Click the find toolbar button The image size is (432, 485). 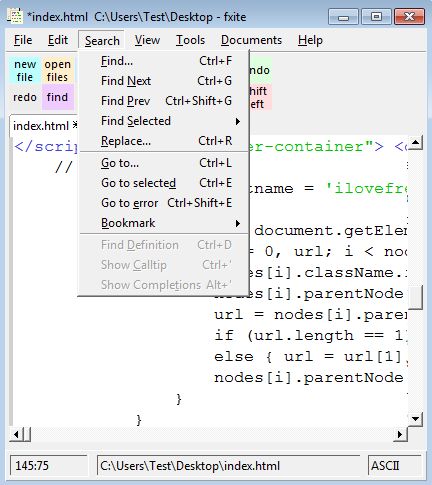(x=57, y=97)
